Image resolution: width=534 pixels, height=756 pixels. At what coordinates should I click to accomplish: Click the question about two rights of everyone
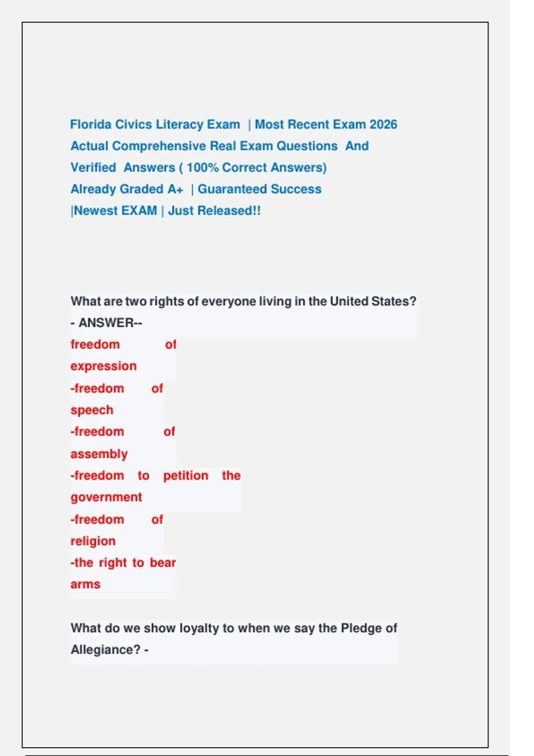point(243,301)
